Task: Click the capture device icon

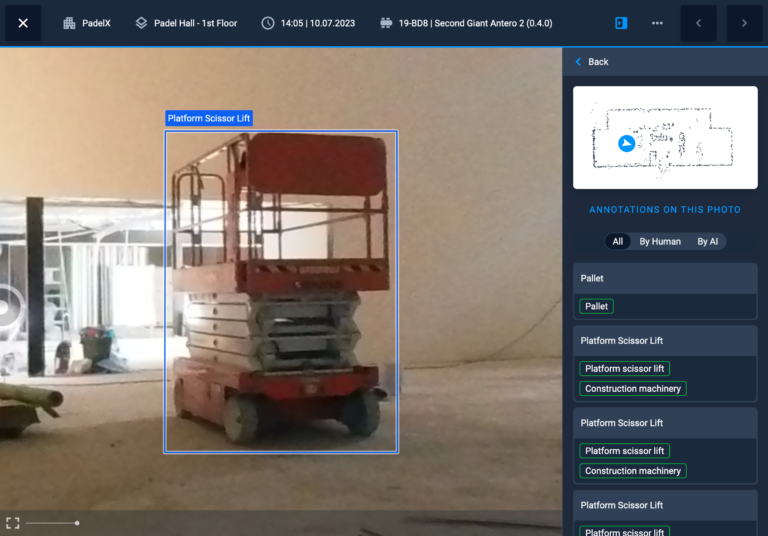Action: 386,23
